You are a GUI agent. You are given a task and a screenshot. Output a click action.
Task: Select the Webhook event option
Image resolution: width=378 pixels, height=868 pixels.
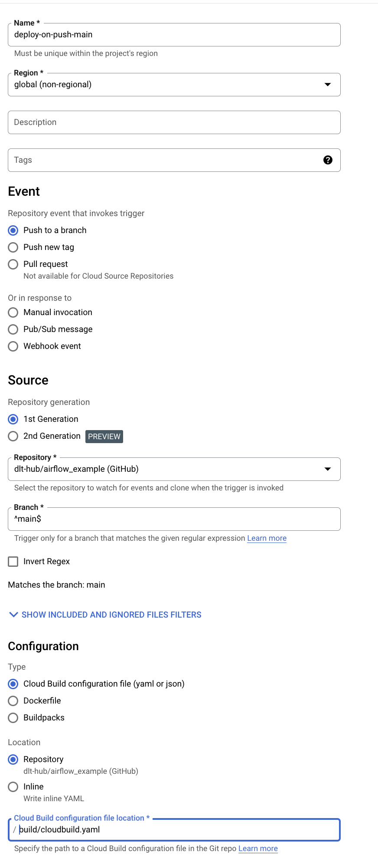click(13, 346)
